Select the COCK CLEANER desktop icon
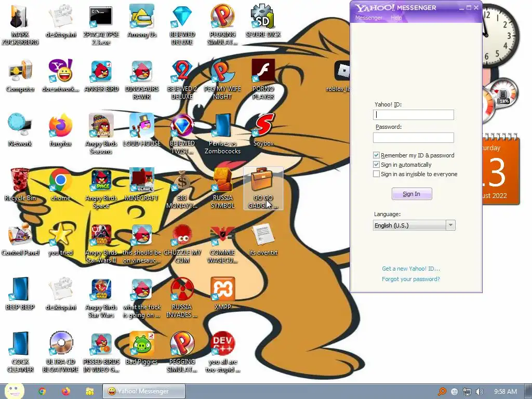532x399 pixels. (20, 352)
